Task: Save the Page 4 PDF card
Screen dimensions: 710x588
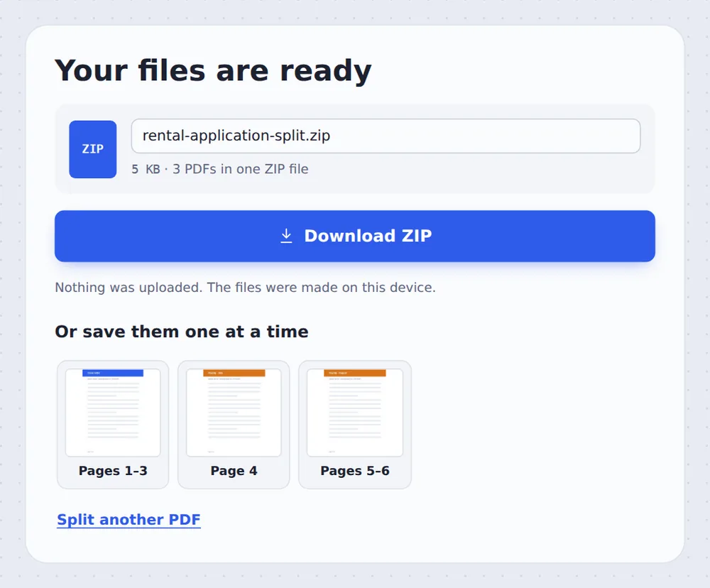Action: [234, 425]
